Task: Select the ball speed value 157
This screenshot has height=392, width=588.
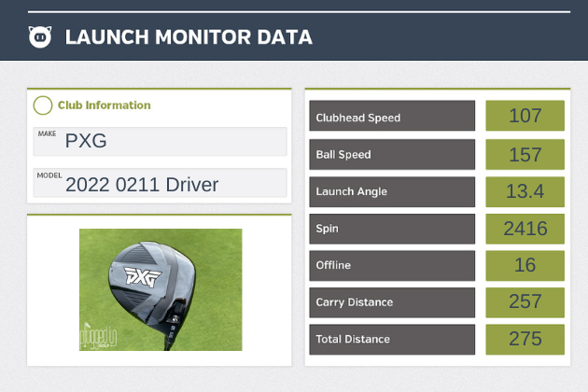Action: 525,155
